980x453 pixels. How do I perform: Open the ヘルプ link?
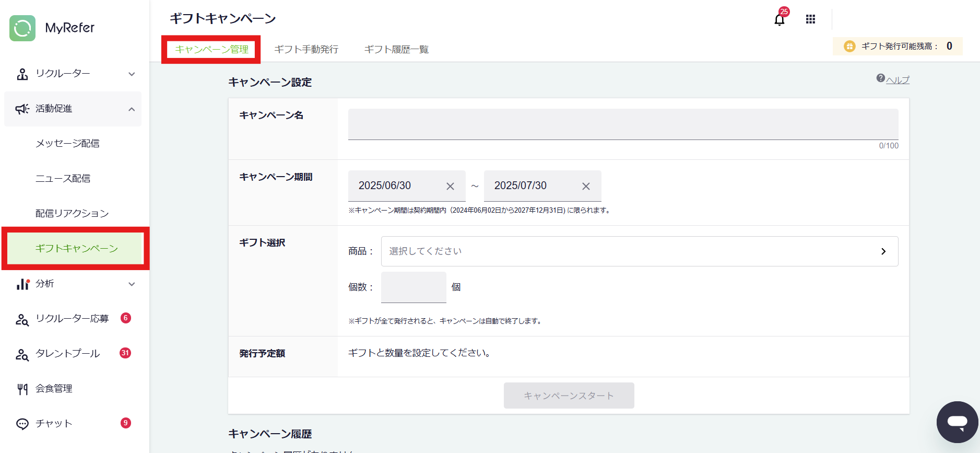tap(897, 80)
